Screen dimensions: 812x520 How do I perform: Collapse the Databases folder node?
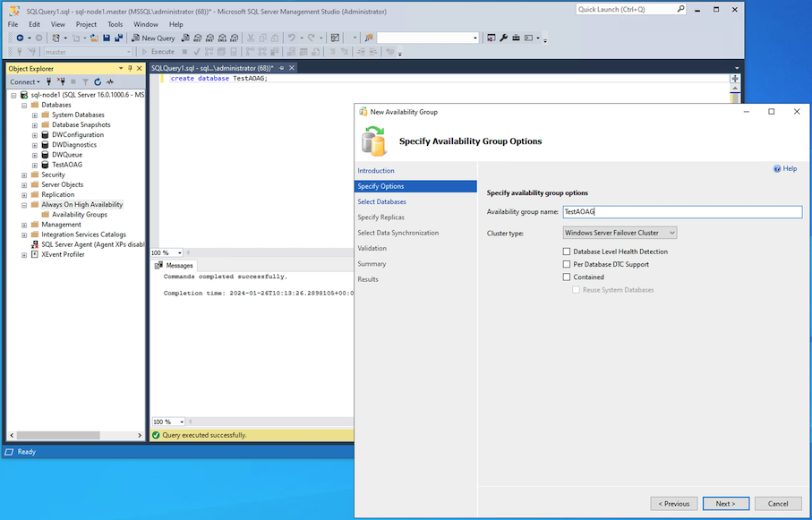pos(24,105)
